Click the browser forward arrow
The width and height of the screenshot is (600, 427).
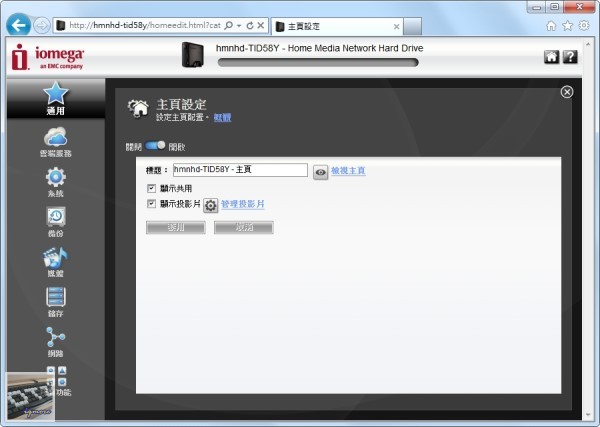pyautogui.click(x=41, y=26)
